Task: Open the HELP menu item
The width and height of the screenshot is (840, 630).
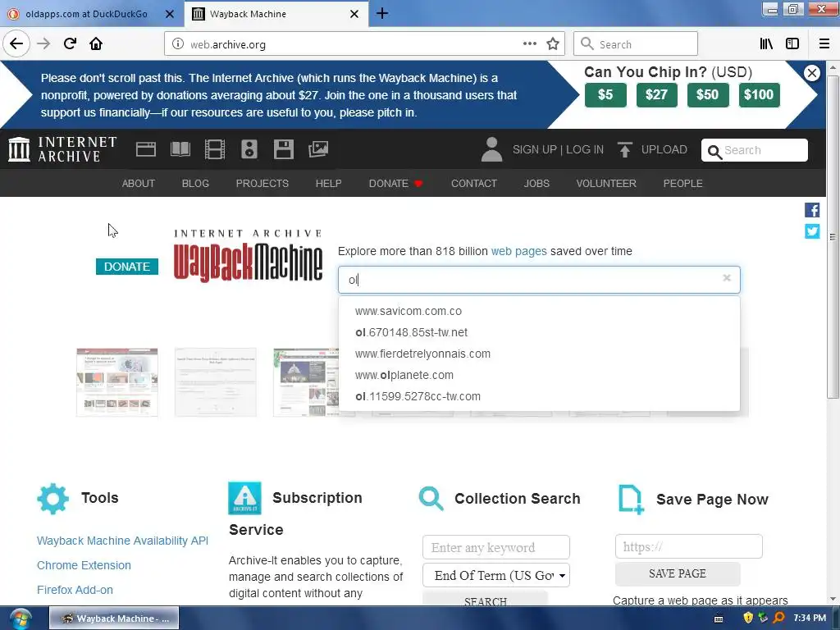Action: (x=328, y=183)
